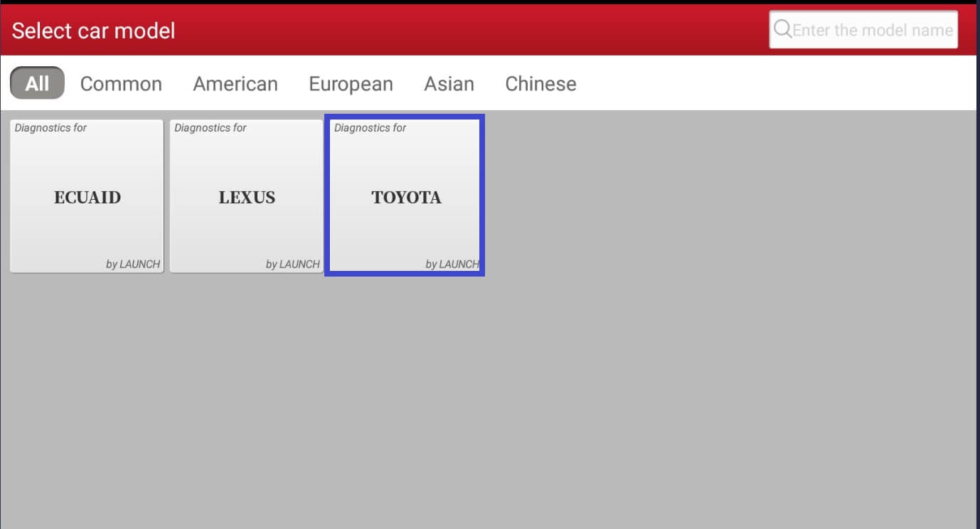This screenshot has width=980, height=529.
Task: Select the All category filter
Action: point(37,83)
